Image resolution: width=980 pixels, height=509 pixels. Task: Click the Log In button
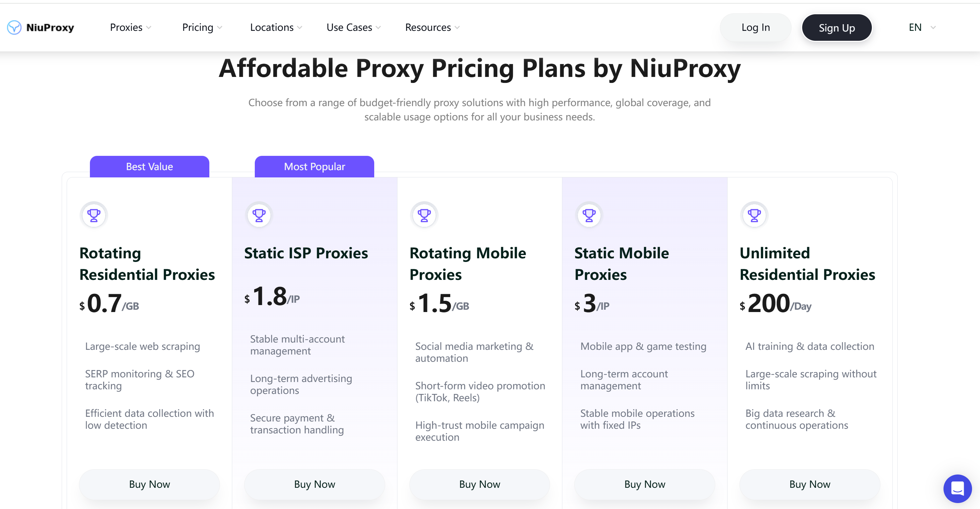[755, 28]
